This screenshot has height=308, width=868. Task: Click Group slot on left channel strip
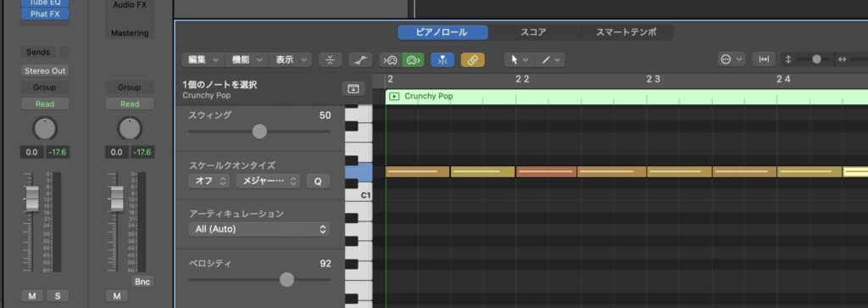pos(45,87)
